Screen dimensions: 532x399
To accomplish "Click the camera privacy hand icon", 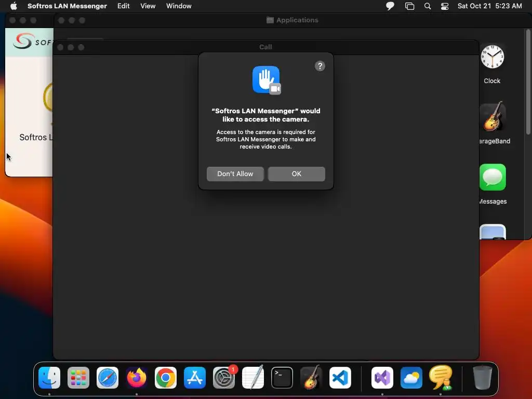I will (x=267, y=80).
